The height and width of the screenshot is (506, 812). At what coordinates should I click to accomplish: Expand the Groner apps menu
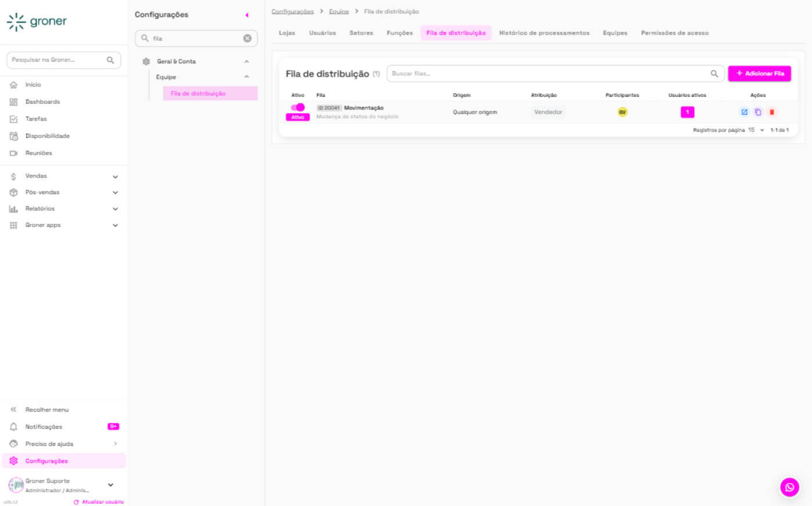[63, 225]
